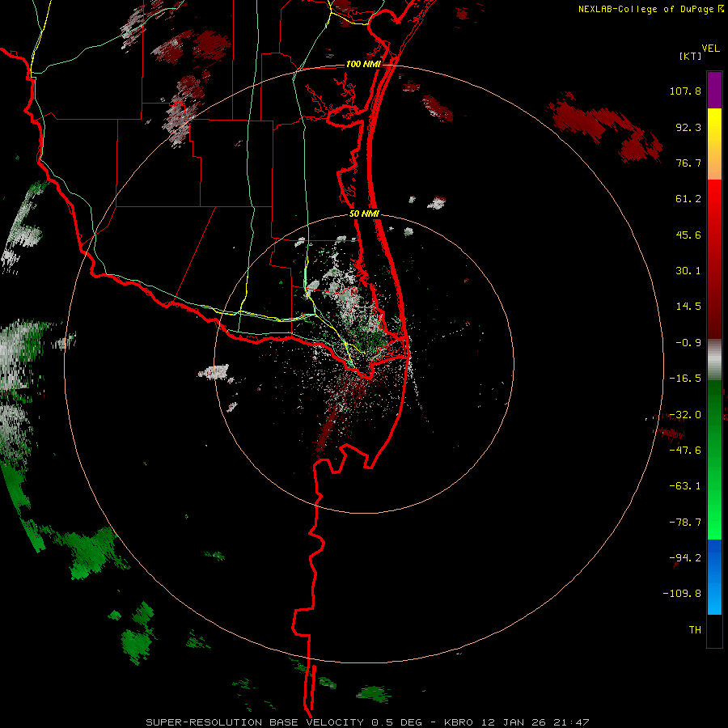This screenshot has width=728, height=728.
Task: Click the blue segment of velocity color bar
Action: 714,577
